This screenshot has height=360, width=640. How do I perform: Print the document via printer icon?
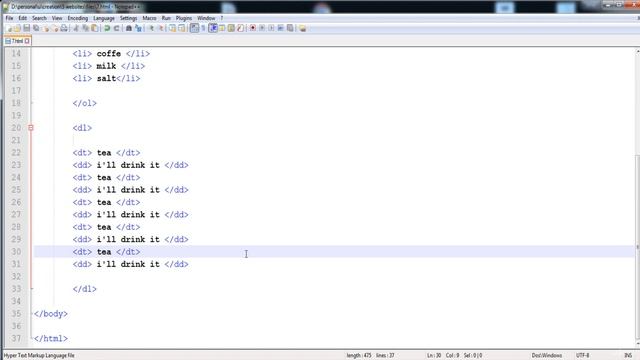64,28
